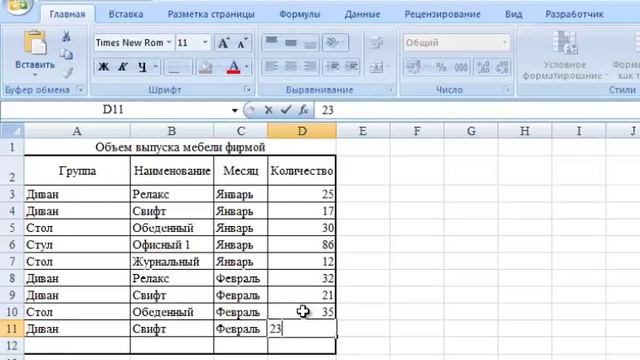Click the Cut scissors icon
The image size is (640, 360).
(x=66, y=37)
